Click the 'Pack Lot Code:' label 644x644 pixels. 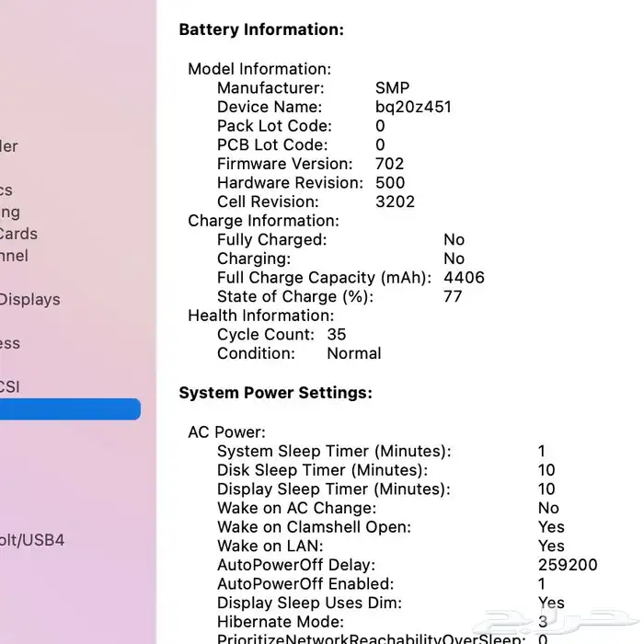click(x=274, y=126)
